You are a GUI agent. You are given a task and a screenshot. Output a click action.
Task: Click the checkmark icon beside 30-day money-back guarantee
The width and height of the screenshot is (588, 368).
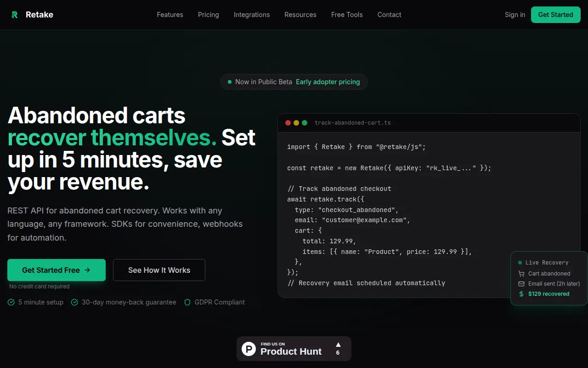point(74,302)
